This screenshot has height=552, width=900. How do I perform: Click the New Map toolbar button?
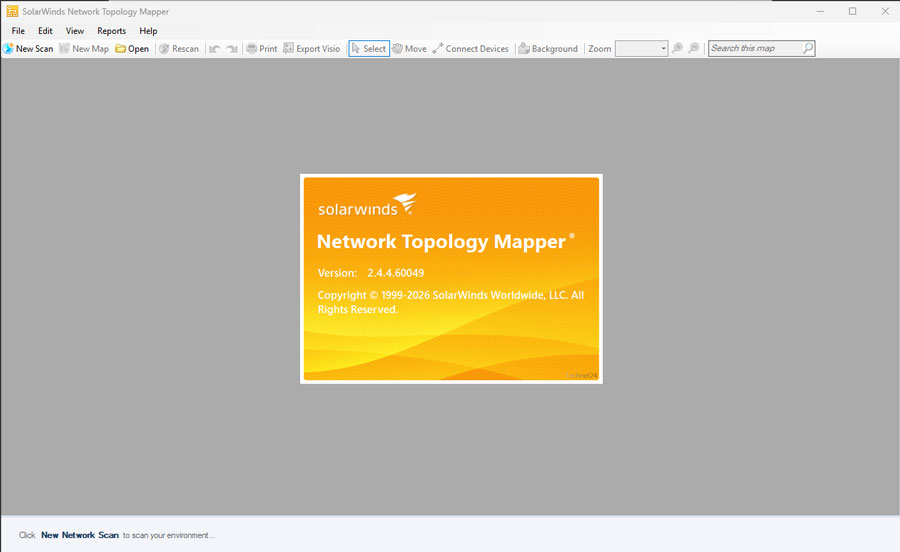click(x=84, y=48)
